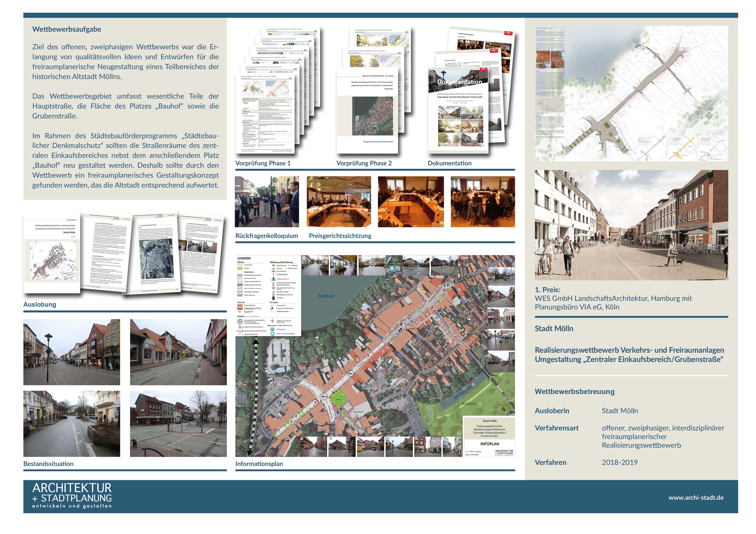Click the green Bushaltestelle H legend icon
This screenshot has height=534, width=756.
(274, 295)
